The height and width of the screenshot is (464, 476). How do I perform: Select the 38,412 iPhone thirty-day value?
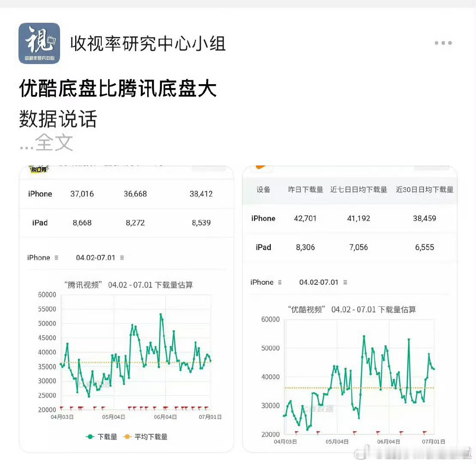point(201,194)
